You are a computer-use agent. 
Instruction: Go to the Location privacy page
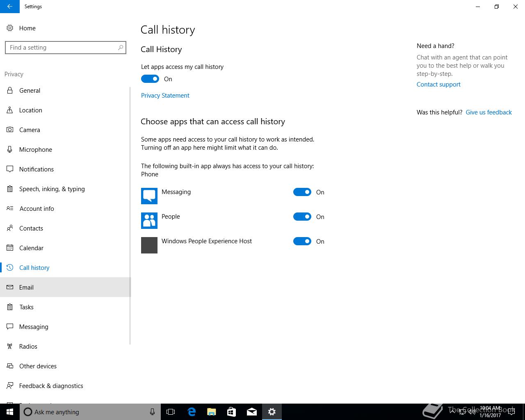pos(65,110)
